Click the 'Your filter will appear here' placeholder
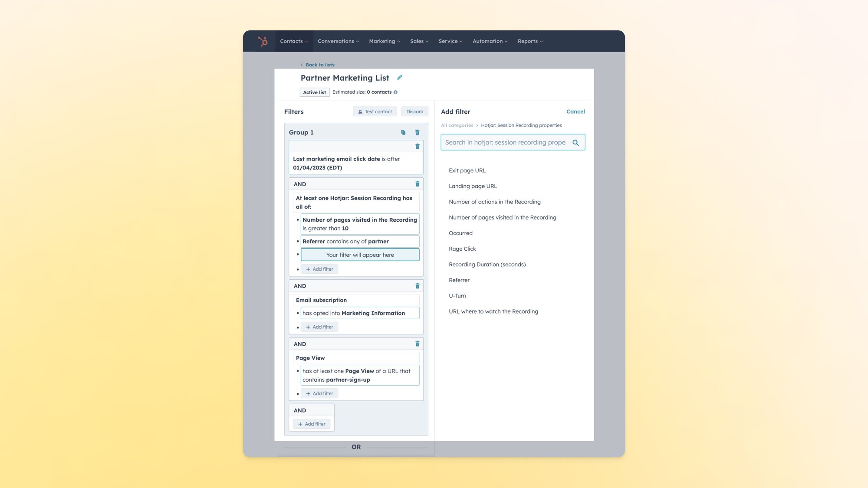This screenshot has width=868, height=488. [360, 255]
